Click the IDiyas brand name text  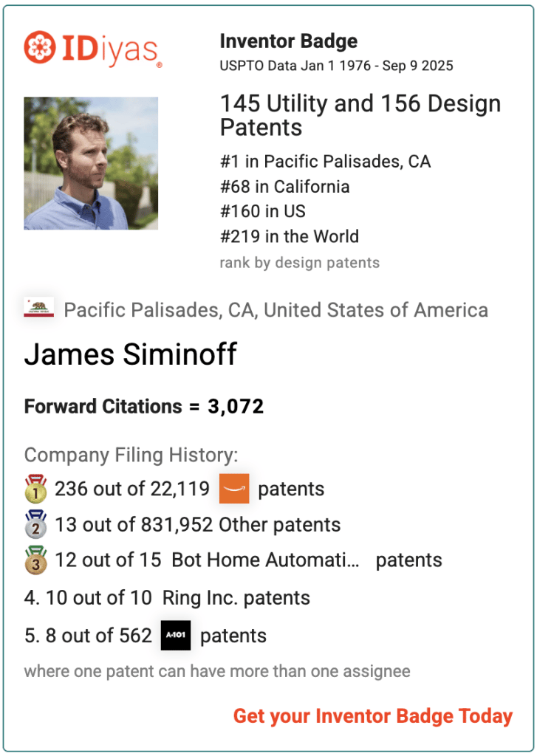[112, 49]
